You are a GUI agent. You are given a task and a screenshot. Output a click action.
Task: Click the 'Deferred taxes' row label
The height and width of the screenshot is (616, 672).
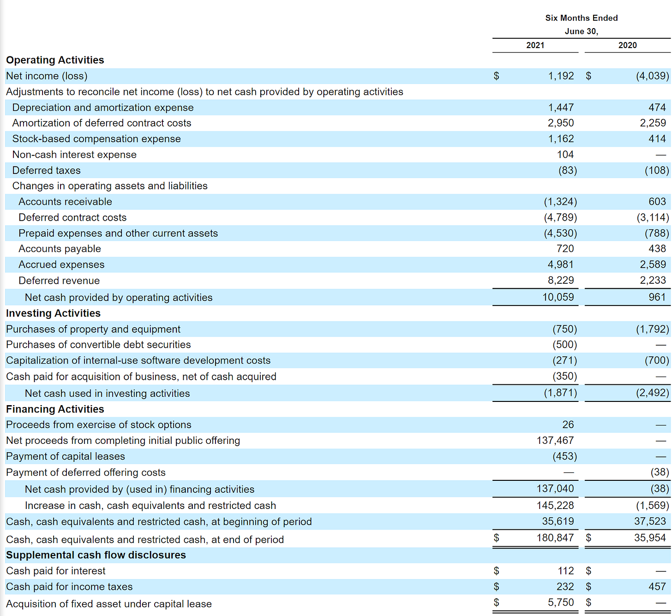(46, 170)
